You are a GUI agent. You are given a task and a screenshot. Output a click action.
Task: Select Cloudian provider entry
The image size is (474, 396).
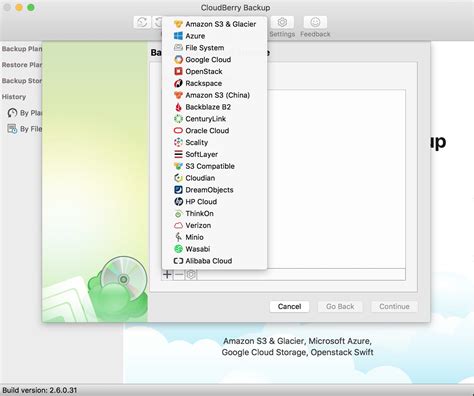click(x=214, y=178)
